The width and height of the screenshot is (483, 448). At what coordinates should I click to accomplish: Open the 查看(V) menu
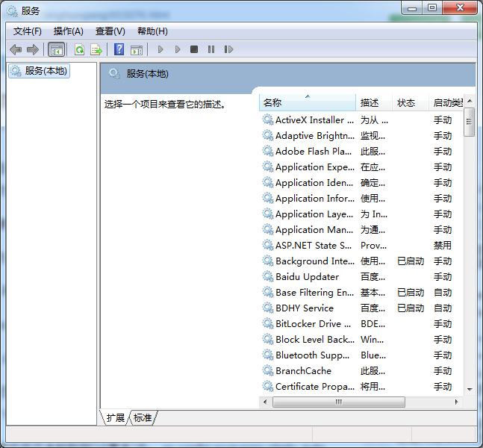click(x=110, y=31)
